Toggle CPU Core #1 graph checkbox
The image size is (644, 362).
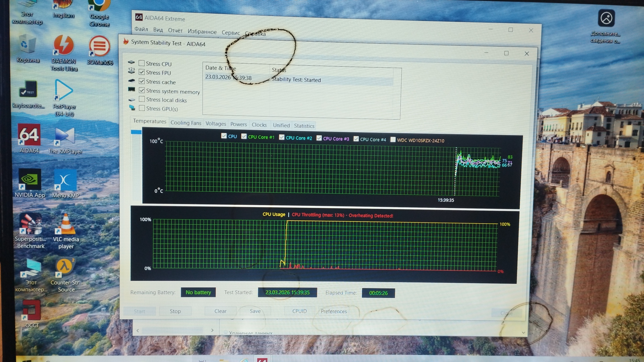[244, 136]
